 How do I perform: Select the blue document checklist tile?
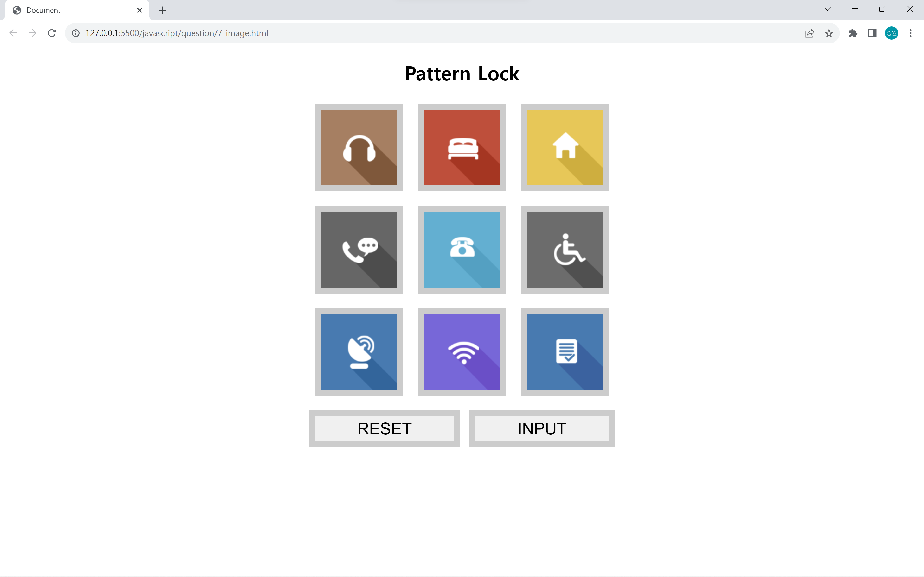click(x=565, y=351)
